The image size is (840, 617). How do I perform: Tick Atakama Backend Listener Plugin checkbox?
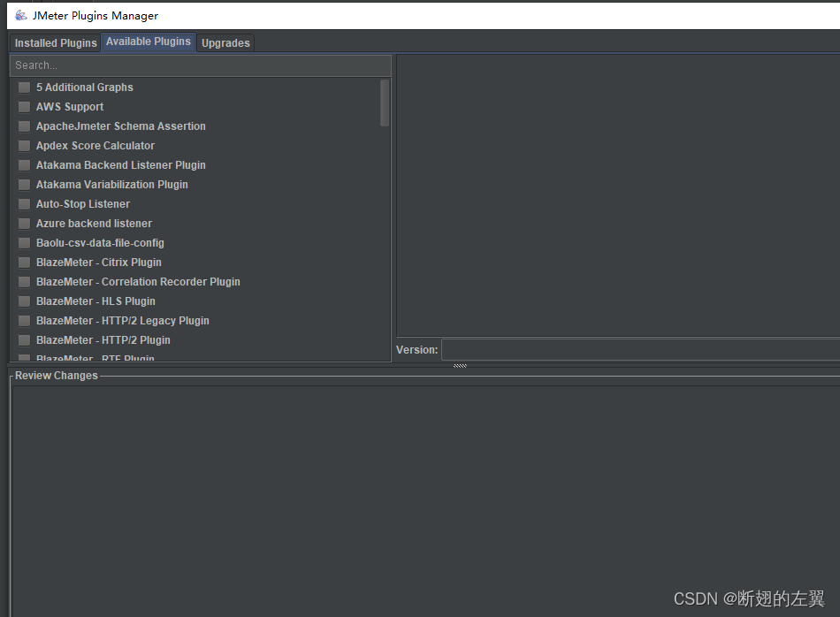[x=24, y=165]
